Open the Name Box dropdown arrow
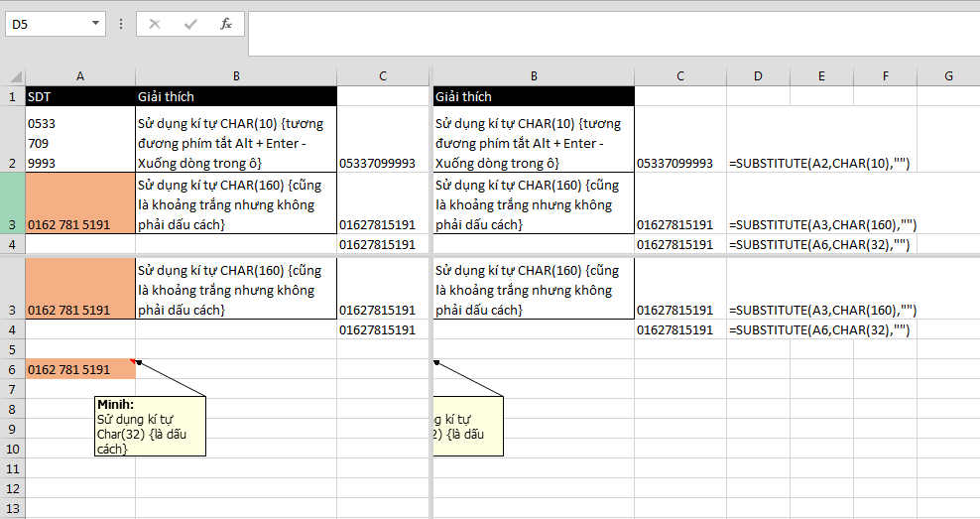The height and width of the screenshot is (519, 980). (95, 24)
